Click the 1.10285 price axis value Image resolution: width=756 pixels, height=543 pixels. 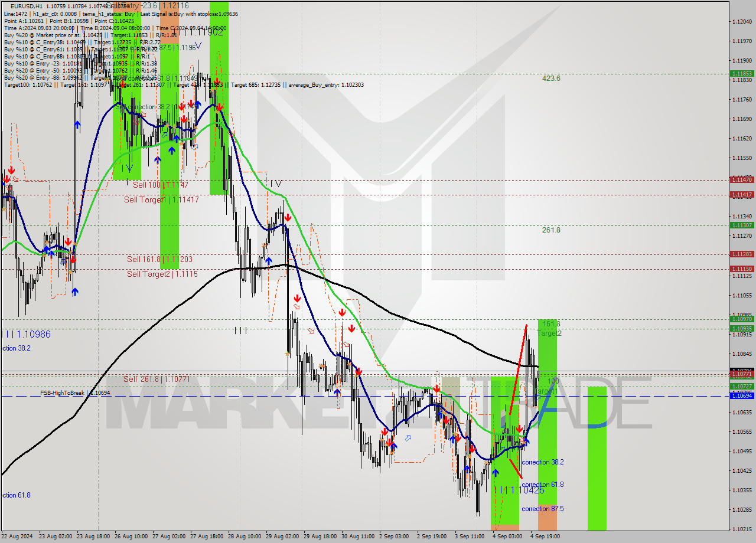[742, 509]
